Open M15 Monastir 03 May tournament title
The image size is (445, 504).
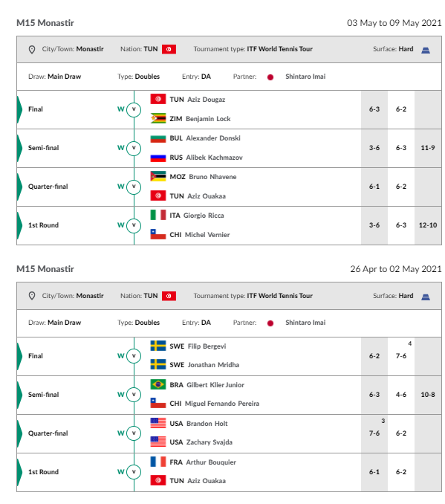[x=45, y=23]
